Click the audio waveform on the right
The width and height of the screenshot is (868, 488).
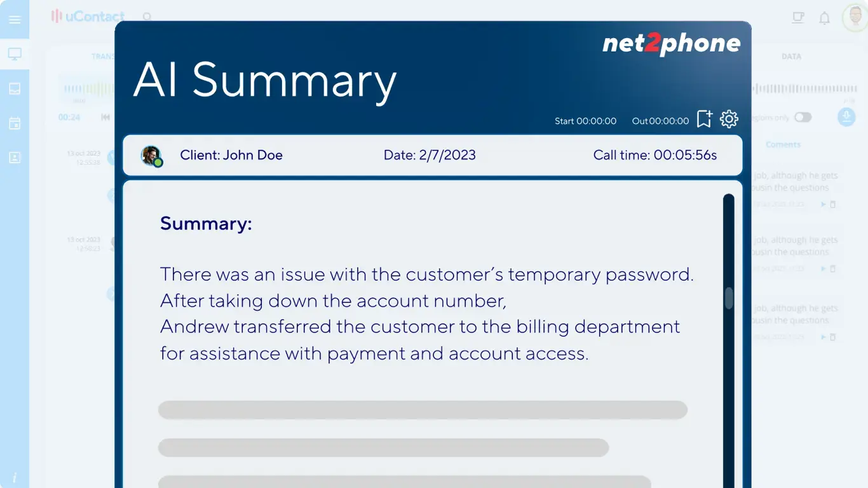[804, 90]
